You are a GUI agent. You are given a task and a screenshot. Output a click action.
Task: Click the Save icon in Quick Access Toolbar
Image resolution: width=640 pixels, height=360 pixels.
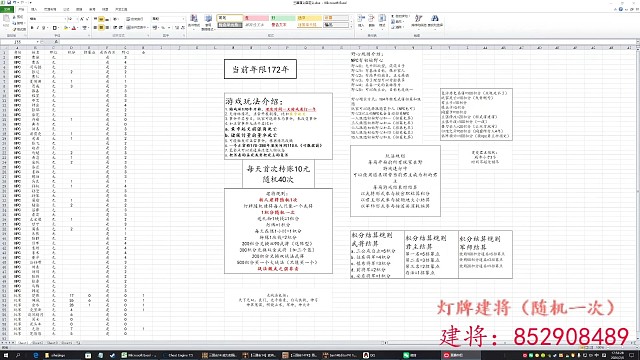9,2
